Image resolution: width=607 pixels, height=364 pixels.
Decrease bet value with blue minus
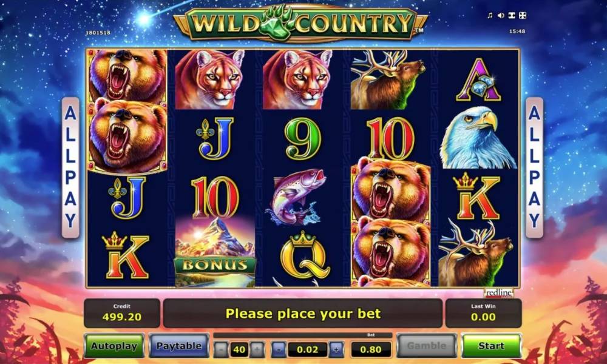pos(279,349)
